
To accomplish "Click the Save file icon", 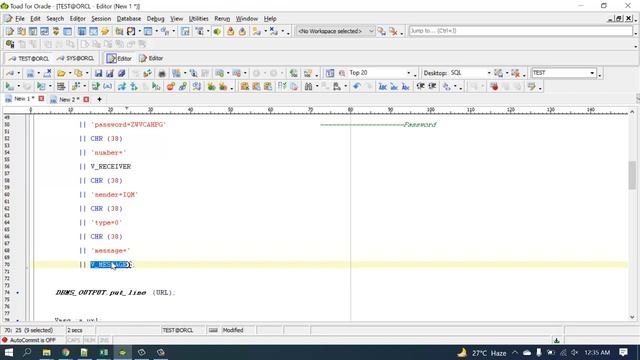I will click(x=98, y=73).
